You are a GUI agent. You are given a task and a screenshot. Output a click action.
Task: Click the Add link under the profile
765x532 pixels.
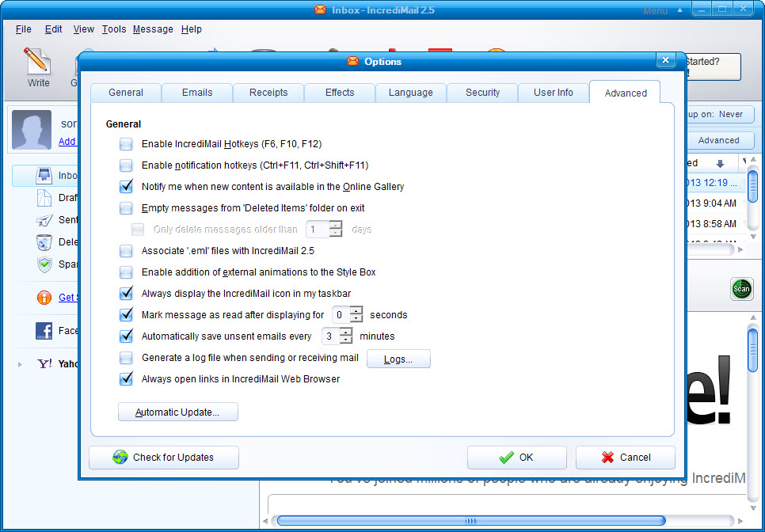click(67, 142)
